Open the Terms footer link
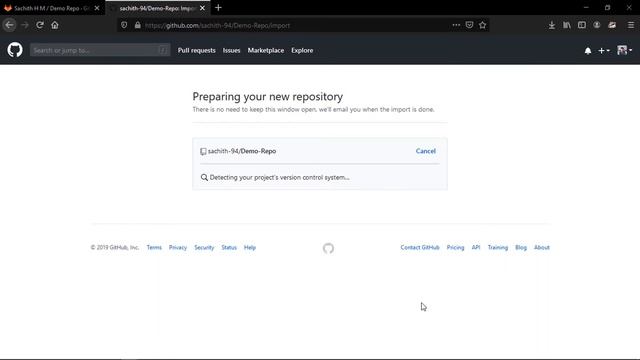The width and height of the screenshot is (640, 360). click(154, 247)
